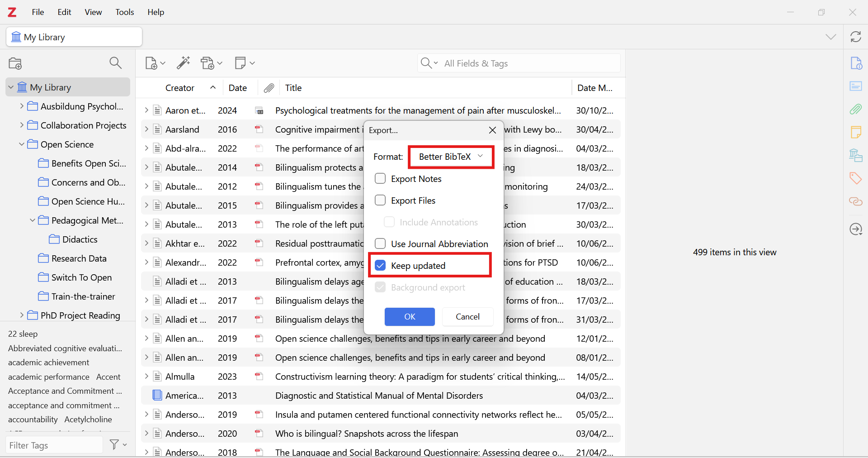Image resolution: width=868 pixels, height=458 pixels.
Task: Collapse the Pedagogical Met... collection
Action: (33, 220)
